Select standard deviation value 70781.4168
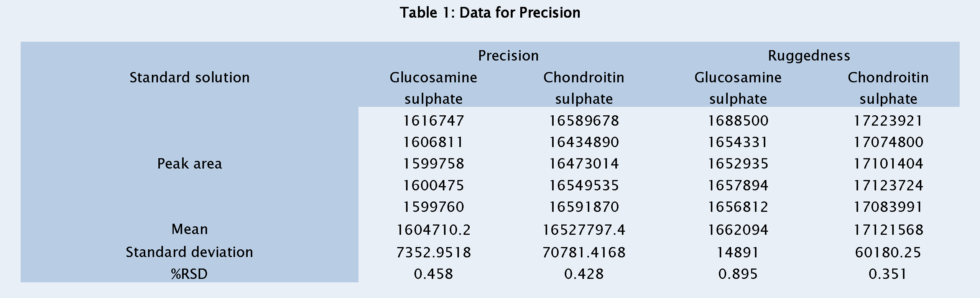This screenshot has height=298, width=980. click(584, 252)
